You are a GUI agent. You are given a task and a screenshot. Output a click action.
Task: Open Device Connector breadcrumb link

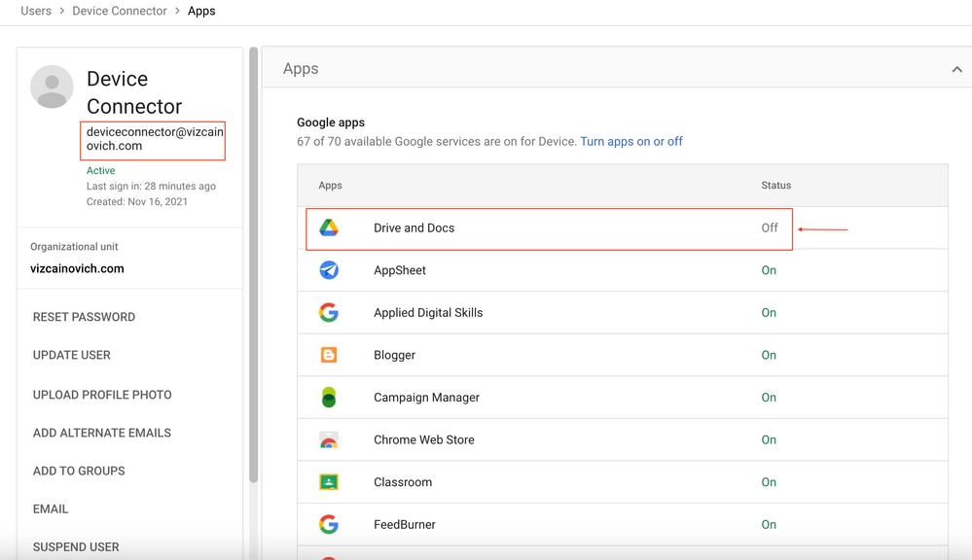pos(120,11)
